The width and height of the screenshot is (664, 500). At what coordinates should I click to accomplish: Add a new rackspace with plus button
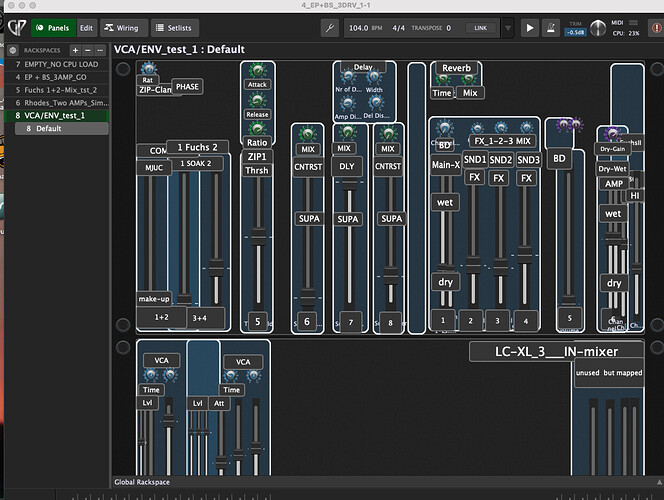click(x=75, y=50)
